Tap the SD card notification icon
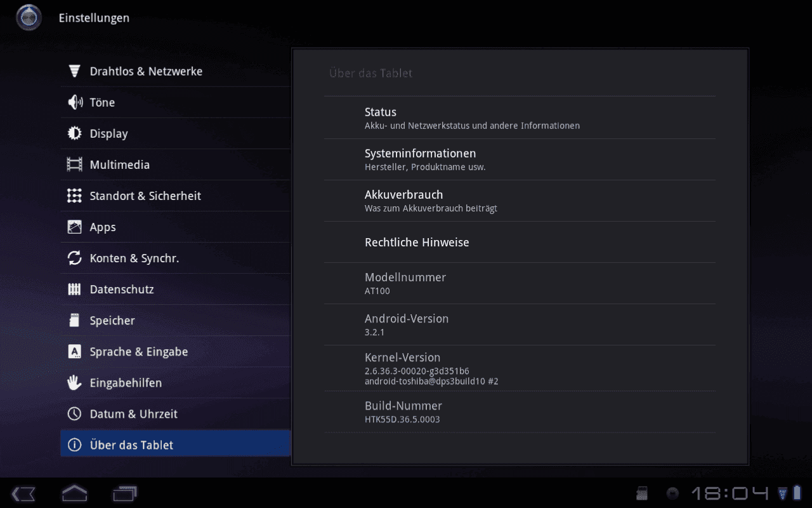 coord(641,493)
